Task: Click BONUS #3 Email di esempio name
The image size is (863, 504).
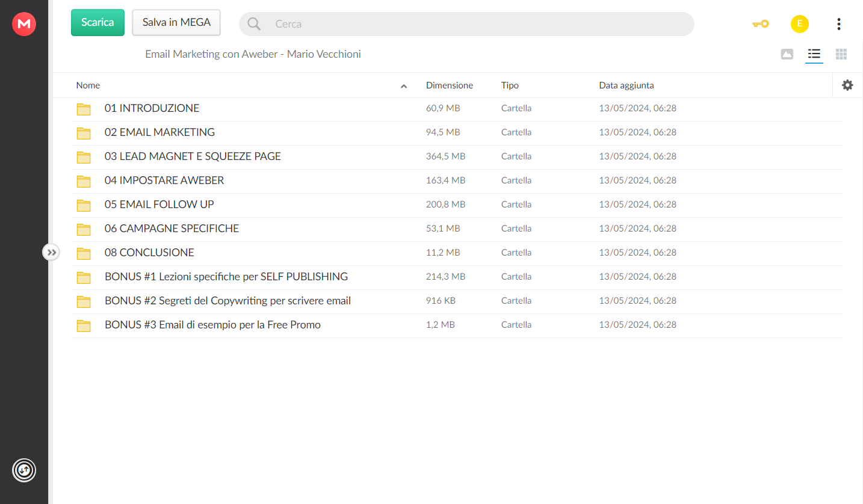Action: point(212,325)
